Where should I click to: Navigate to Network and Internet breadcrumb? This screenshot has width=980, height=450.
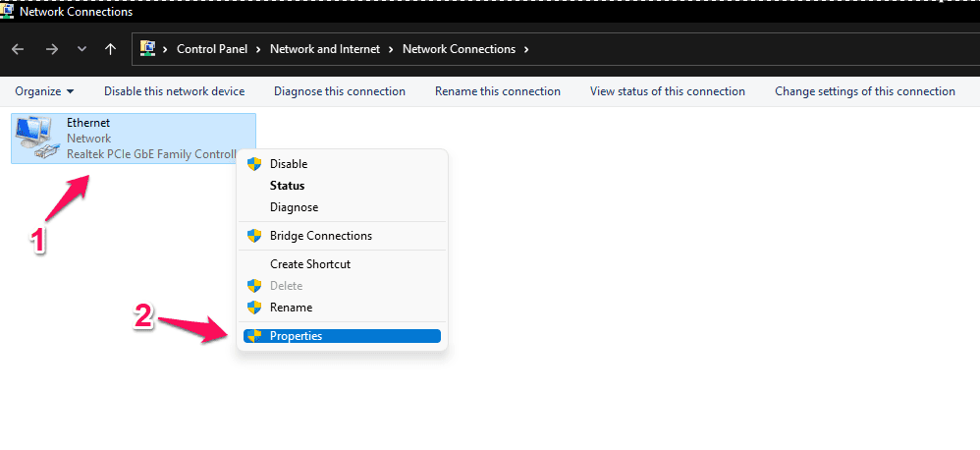click(x=324, y=49)
